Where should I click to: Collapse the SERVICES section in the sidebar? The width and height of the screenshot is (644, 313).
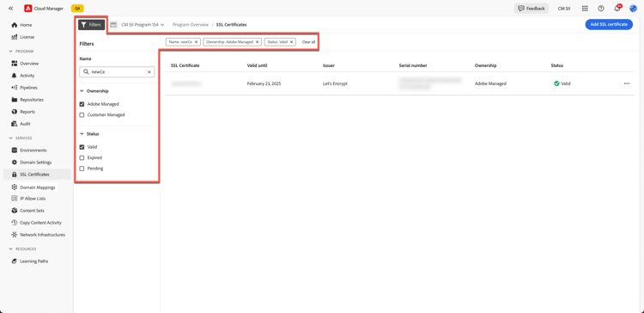(10, 138)
